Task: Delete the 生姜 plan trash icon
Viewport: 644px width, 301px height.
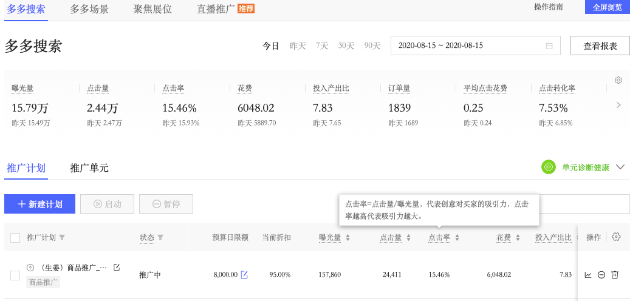Action: 615,275
